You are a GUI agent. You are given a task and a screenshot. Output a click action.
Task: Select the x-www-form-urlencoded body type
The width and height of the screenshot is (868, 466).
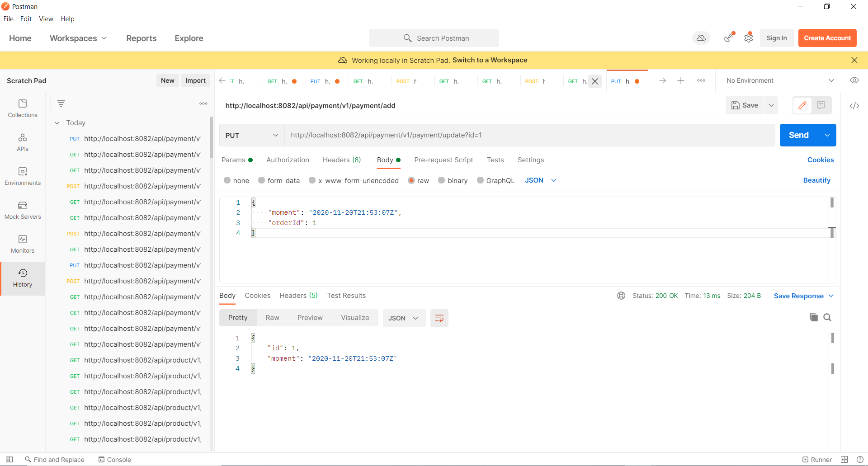312,180
